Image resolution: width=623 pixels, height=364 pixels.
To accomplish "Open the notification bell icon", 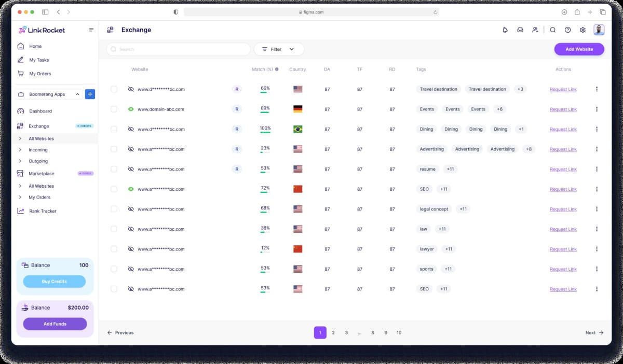I will (505, 30).
